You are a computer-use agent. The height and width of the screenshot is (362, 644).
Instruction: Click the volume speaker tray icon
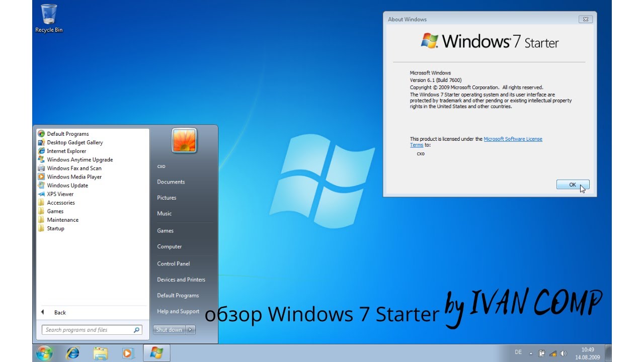563,353
